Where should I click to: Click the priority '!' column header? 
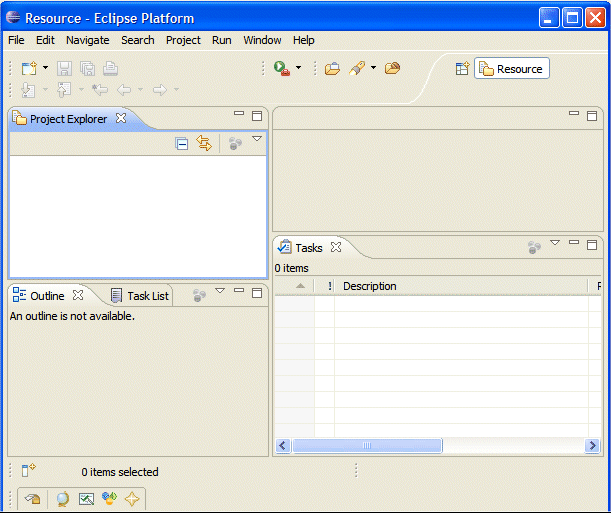coord(325,286)
